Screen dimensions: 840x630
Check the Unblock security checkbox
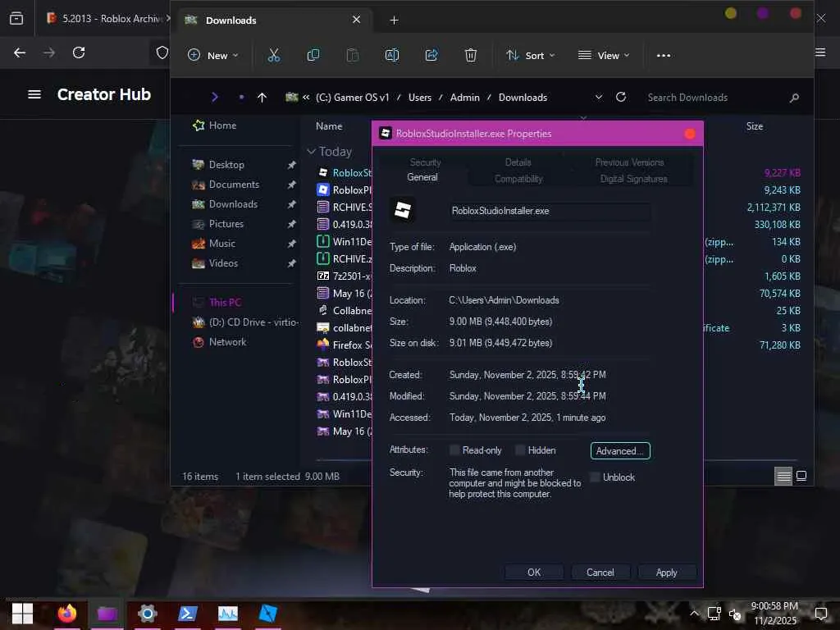[595, 477]
